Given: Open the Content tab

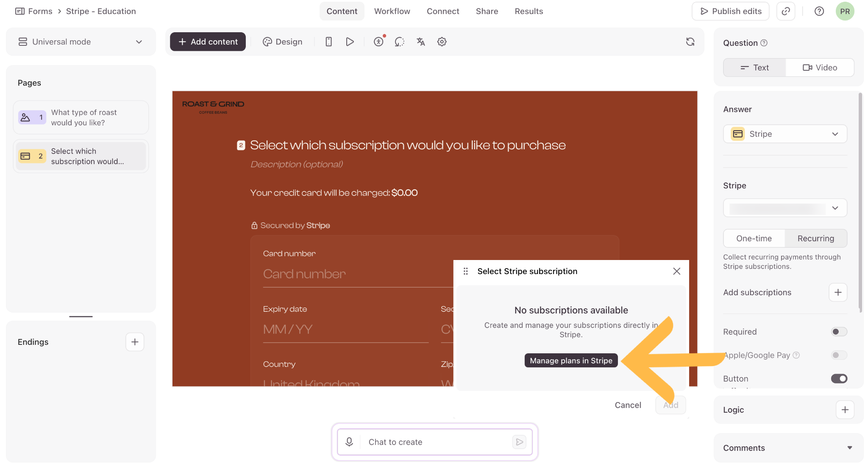Looking at the screenshot, I should [342, 11].
